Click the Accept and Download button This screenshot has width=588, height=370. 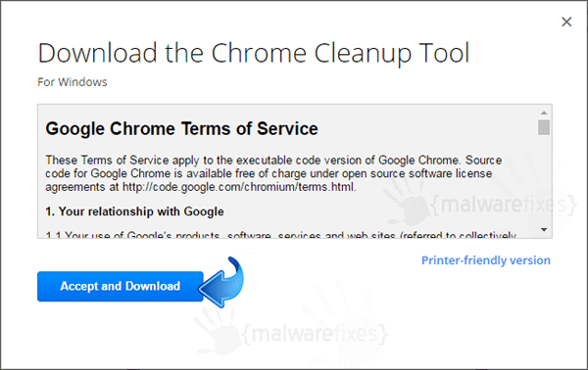tap(120, 287)
